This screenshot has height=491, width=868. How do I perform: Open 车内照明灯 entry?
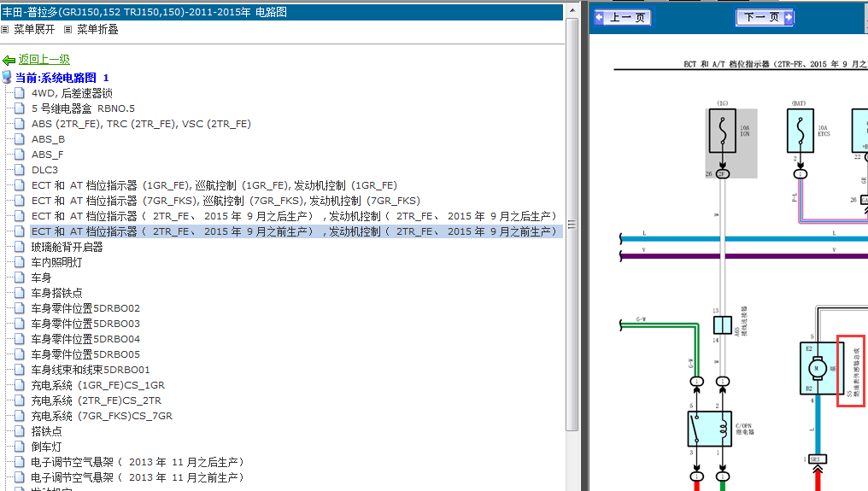(x=56, y=262)
